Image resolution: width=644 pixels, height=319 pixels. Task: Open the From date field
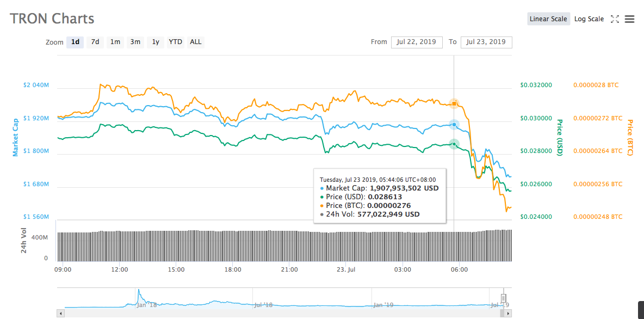tap(417, 42)
